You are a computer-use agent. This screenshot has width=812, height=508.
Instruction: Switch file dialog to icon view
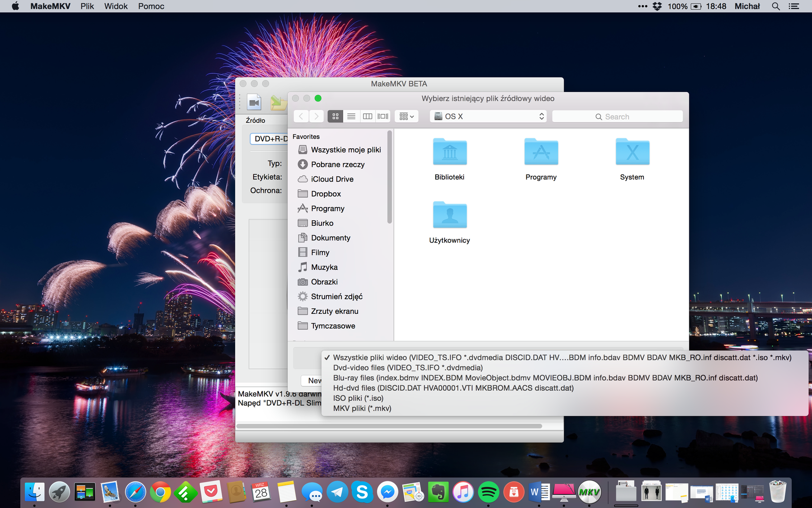(335, 116)
